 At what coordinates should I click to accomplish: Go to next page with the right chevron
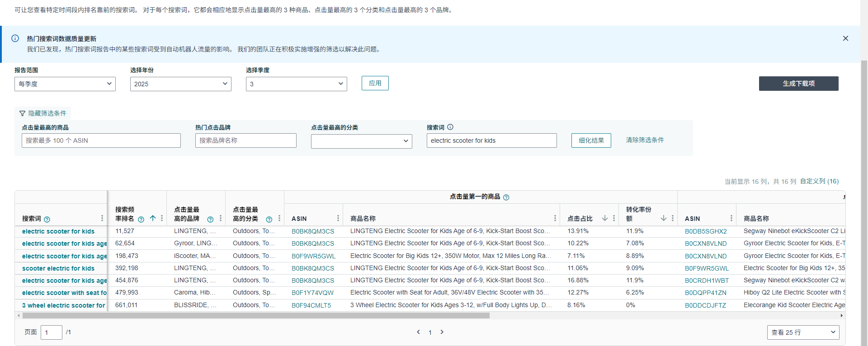pyautogui.click(x=442, y=332)
